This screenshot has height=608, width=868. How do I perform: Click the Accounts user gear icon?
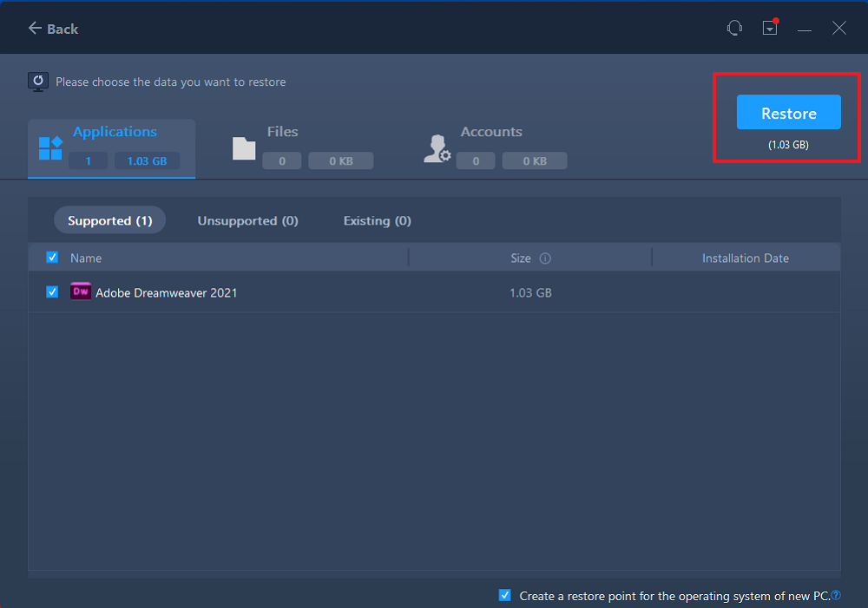coord(437,148)
